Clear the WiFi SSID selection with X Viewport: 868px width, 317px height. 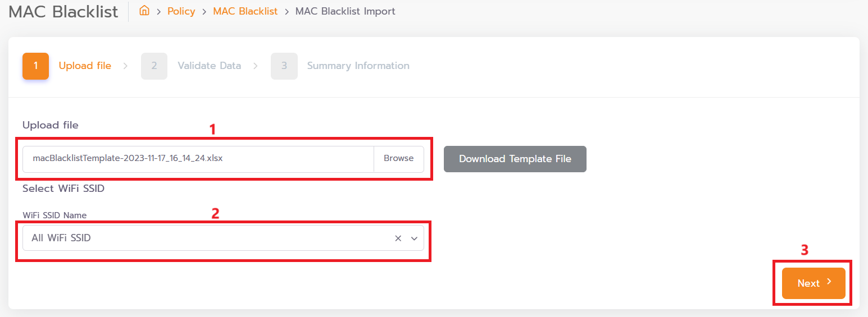point(398,238)
